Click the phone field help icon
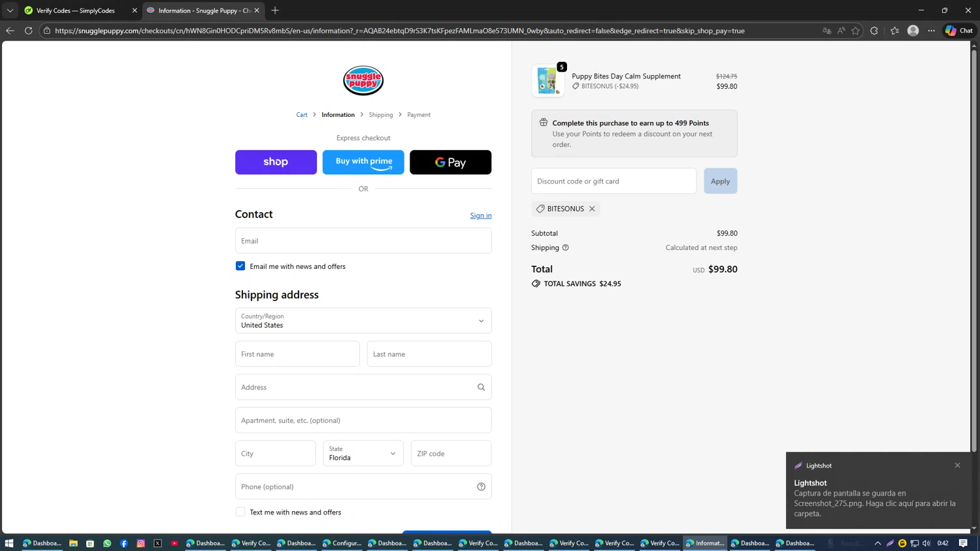The height and width of the screenshot is (551, 980). [x=481, y=486]
